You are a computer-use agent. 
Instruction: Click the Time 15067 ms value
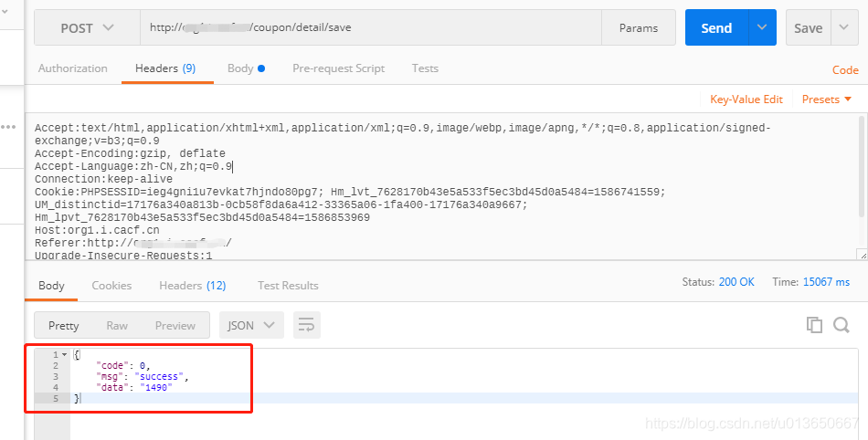point(826,282)
